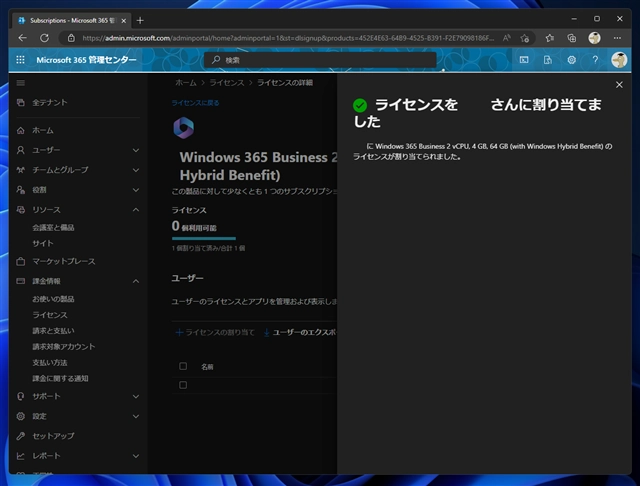Image resolution: width=640 pixels, height=486 pixels.
Task: Open お使いの製品 under billing
Action: coord(53,299)
